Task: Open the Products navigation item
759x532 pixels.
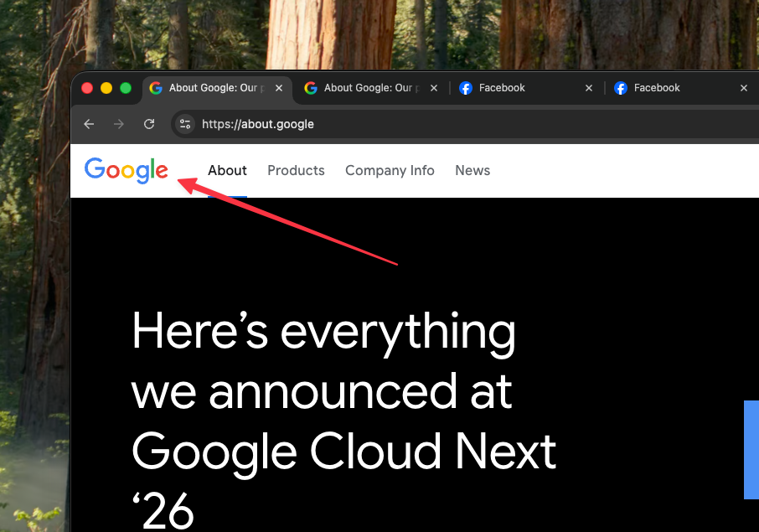Action: click(x=296, y=170)
